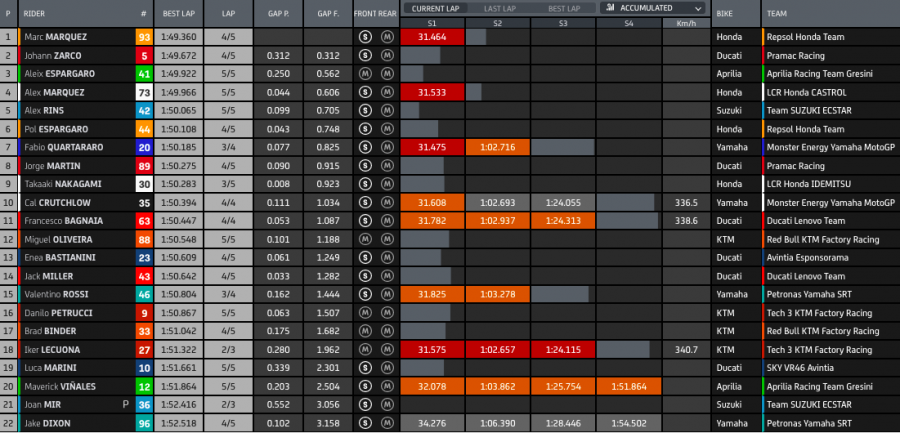Select the Team column header
The image size is (900, 433).
780,15
